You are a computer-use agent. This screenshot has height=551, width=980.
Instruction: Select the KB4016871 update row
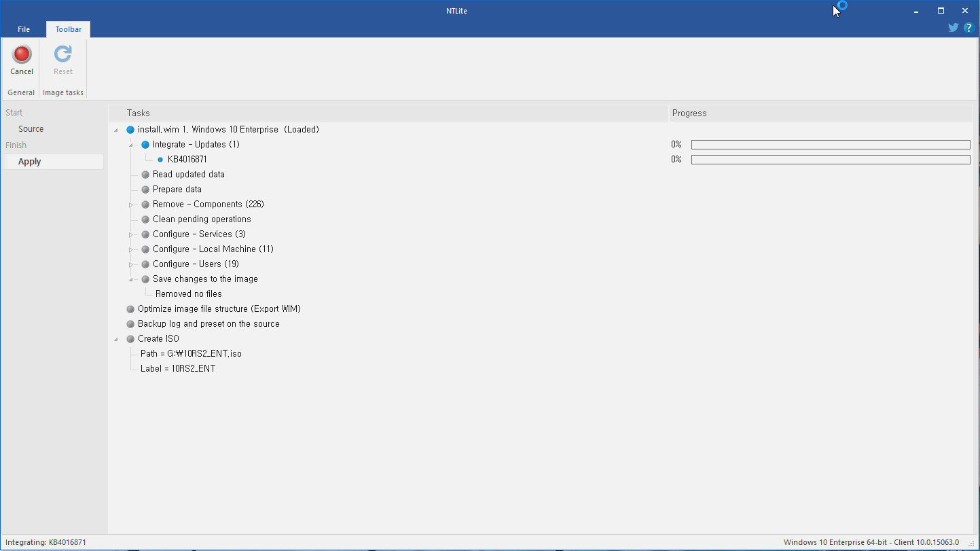(x=187, y=160)
